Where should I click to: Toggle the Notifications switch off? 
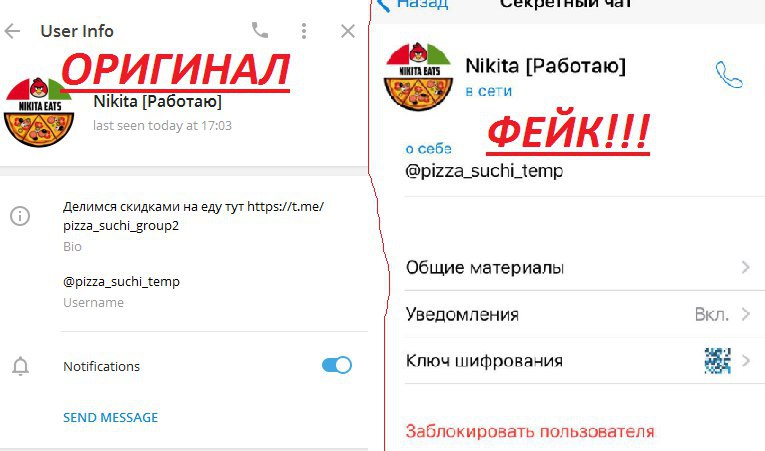337,365
